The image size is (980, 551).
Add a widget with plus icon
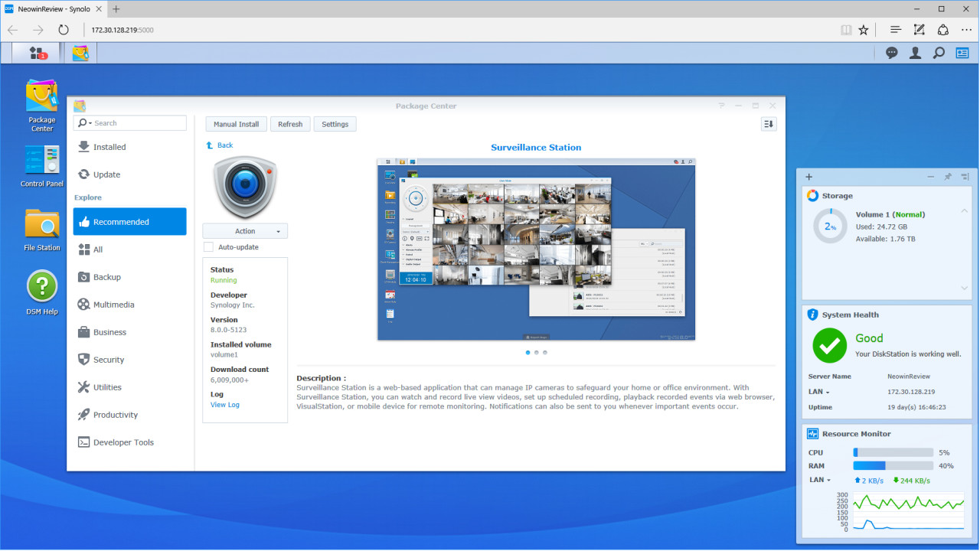point(809,177)
